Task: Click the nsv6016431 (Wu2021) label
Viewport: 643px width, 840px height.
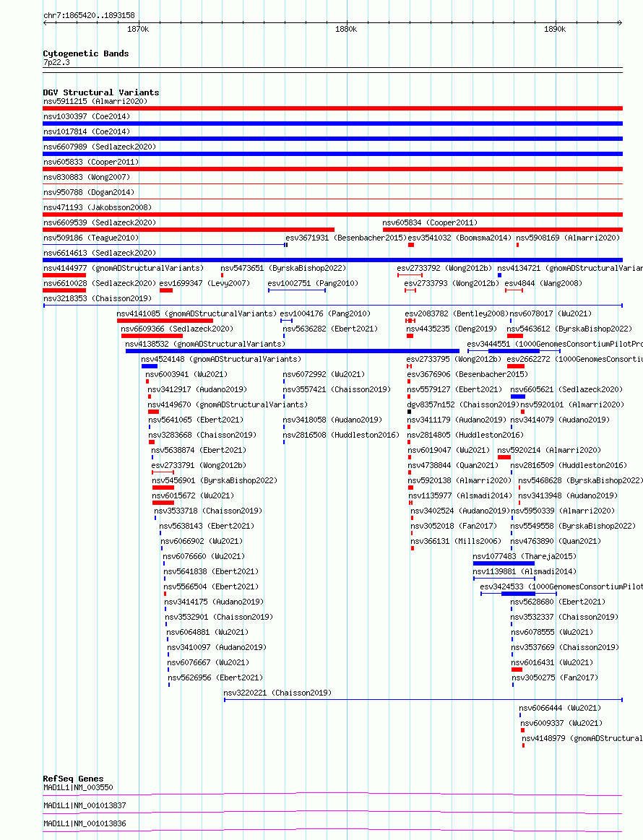Action: point(552,662)
